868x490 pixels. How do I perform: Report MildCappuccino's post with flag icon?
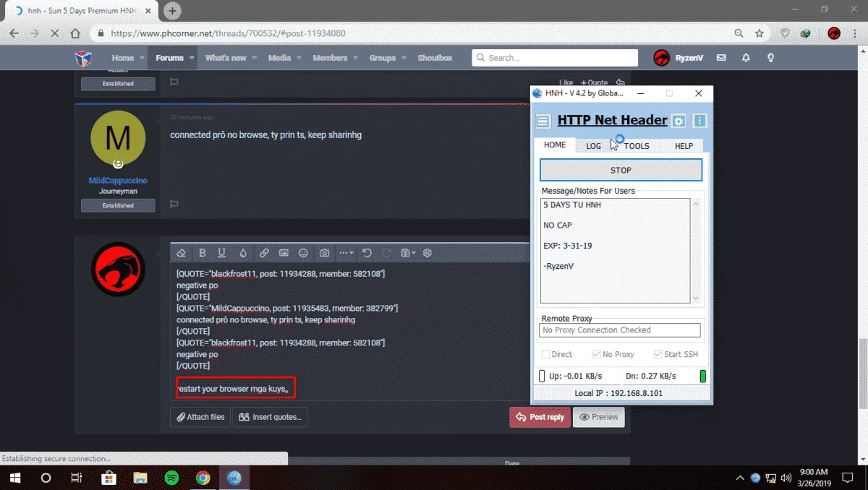click(174, 205)
